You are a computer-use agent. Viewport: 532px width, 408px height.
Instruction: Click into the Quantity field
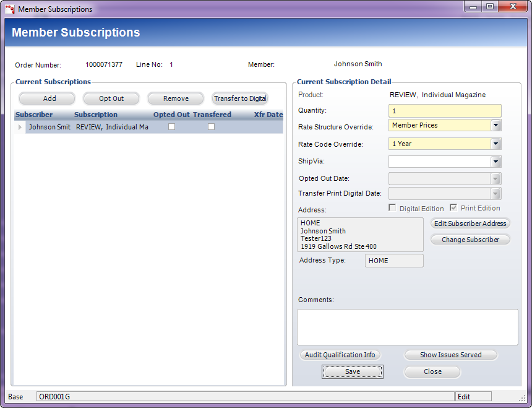pyautogui.click(x=445, y=111)
